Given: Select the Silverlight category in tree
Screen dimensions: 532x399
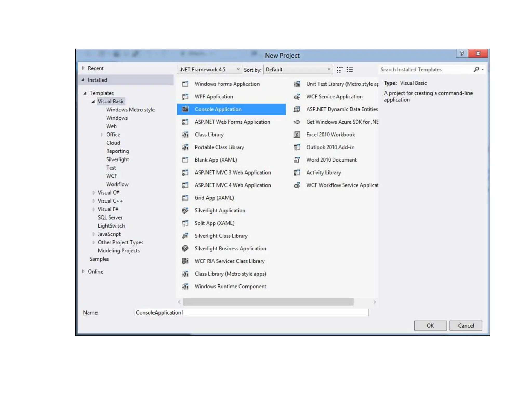Looking at the screenshot, I should tap(117, 159).
